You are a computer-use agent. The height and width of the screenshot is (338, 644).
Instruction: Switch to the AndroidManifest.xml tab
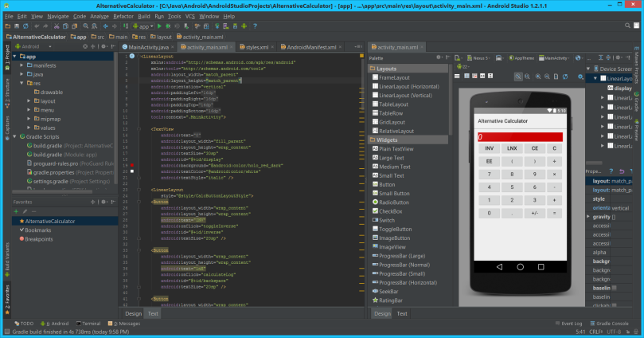click(311, 47)
